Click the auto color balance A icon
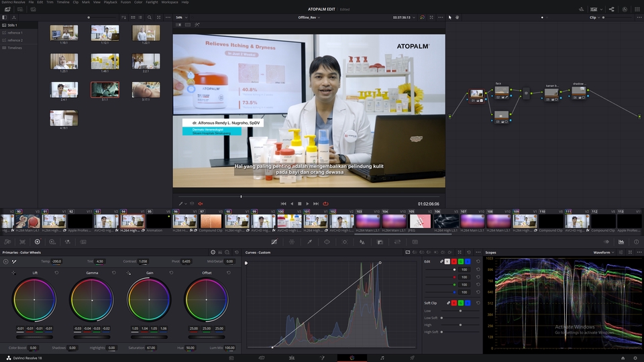The height and width of the screenshot is (362, 644). [x=6, y=261]
